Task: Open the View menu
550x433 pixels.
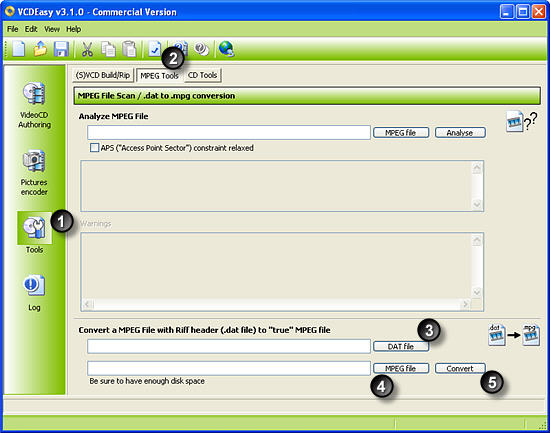Action: [x=52, y=29]
